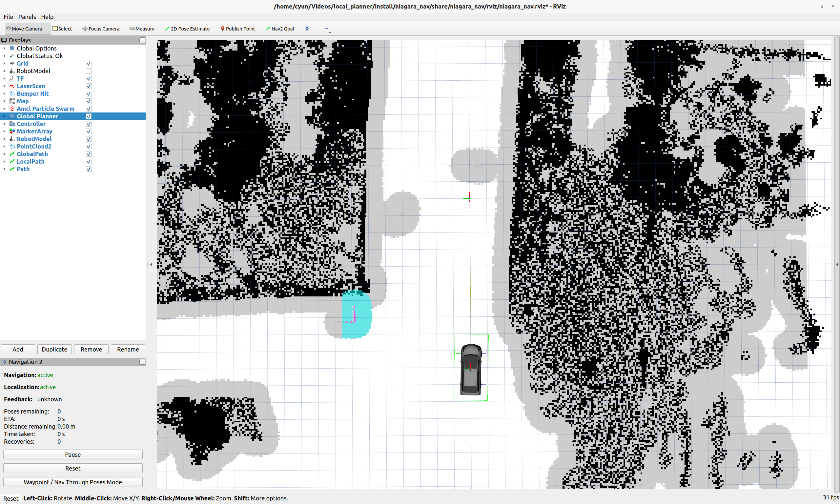Click the minus remove-tool icon

click(325, 29)
